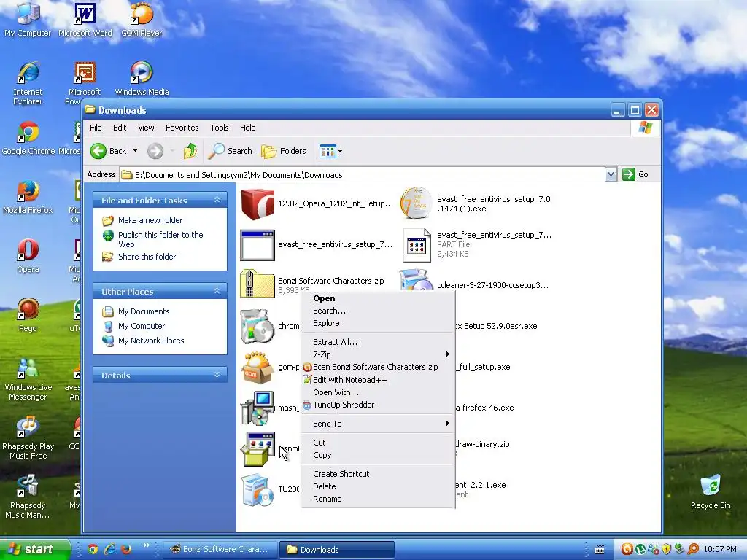The image size is (747, 560).
Task: Open Rhapsody Play Music Free shortcut
Action: point(28,438)
